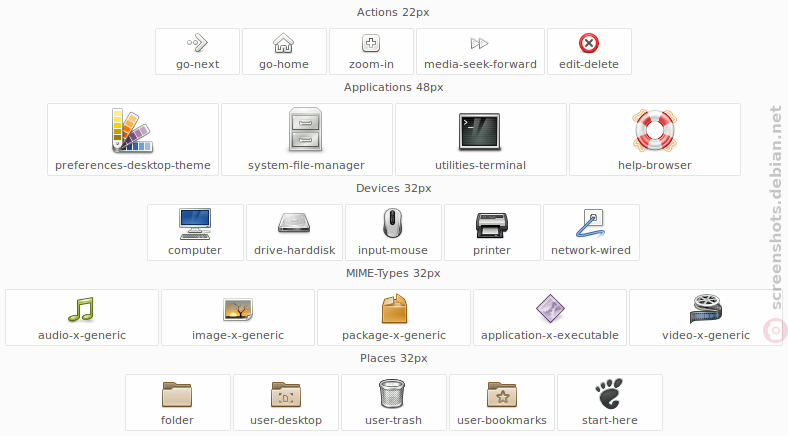Click the printer icon

coord(492,225)
